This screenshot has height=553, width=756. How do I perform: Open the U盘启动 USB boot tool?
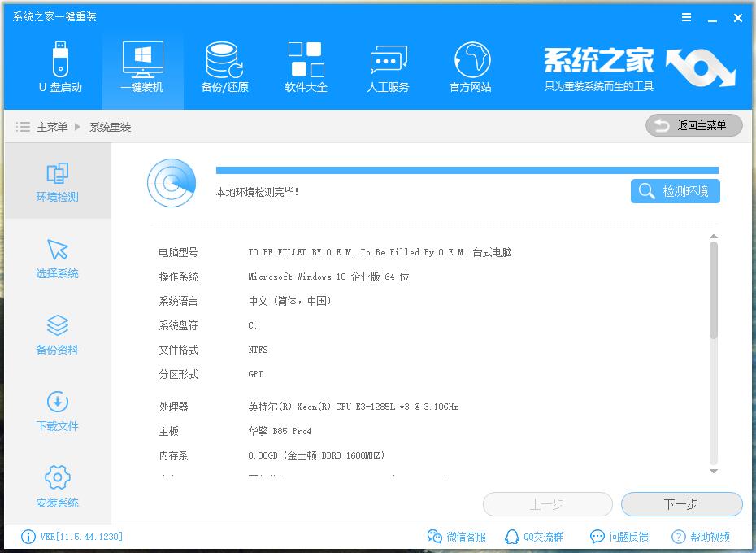click(61, 67)
